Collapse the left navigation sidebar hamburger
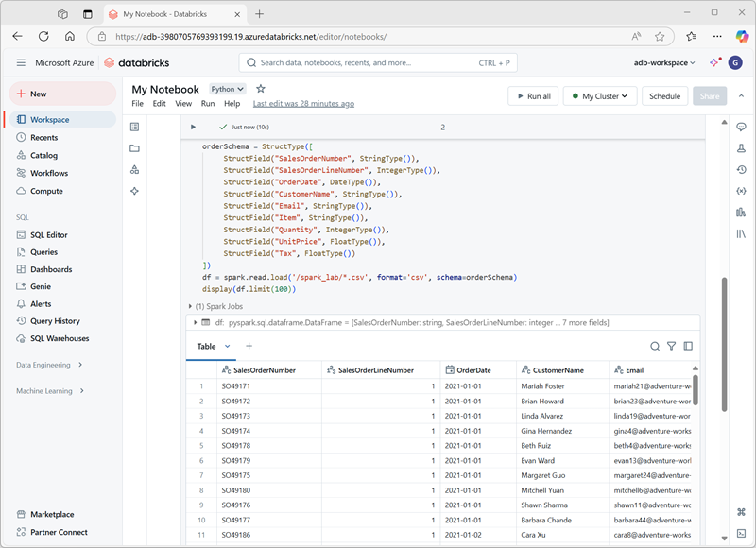 pyautogui.click(x=19, y=63)
